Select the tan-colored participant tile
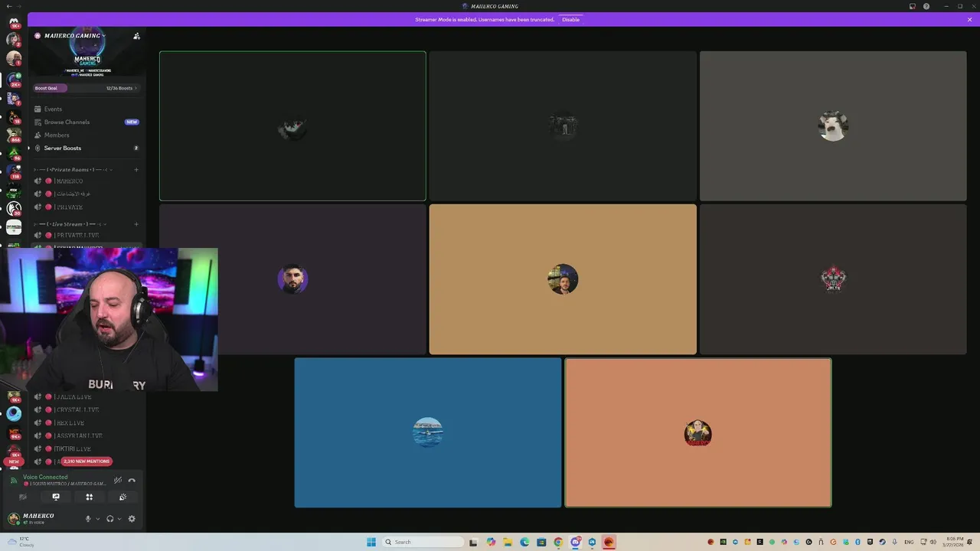This screenshot has width=980, height=551. coord(563,279)
